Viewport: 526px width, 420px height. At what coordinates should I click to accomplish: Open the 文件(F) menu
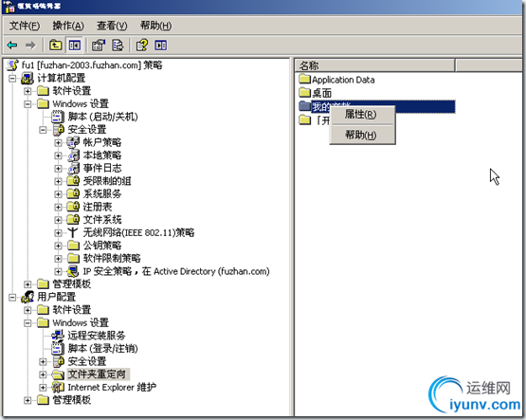tap(25, 26)
